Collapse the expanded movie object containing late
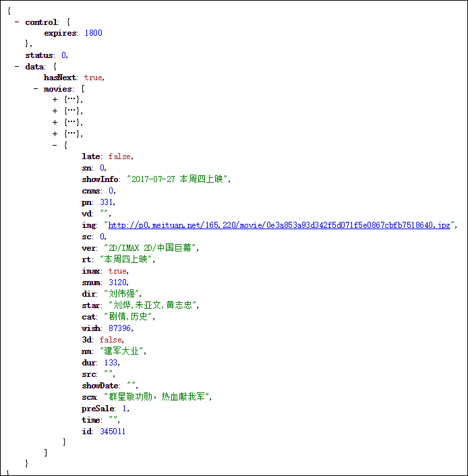468x476 pixels. [x=55, y=145]
